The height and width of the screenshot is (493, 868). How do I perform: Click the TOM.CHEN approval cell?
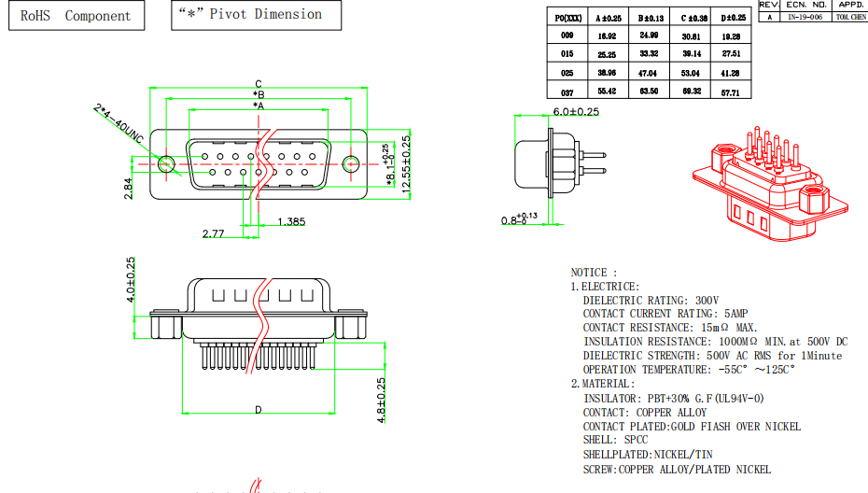tap(849, 17)
